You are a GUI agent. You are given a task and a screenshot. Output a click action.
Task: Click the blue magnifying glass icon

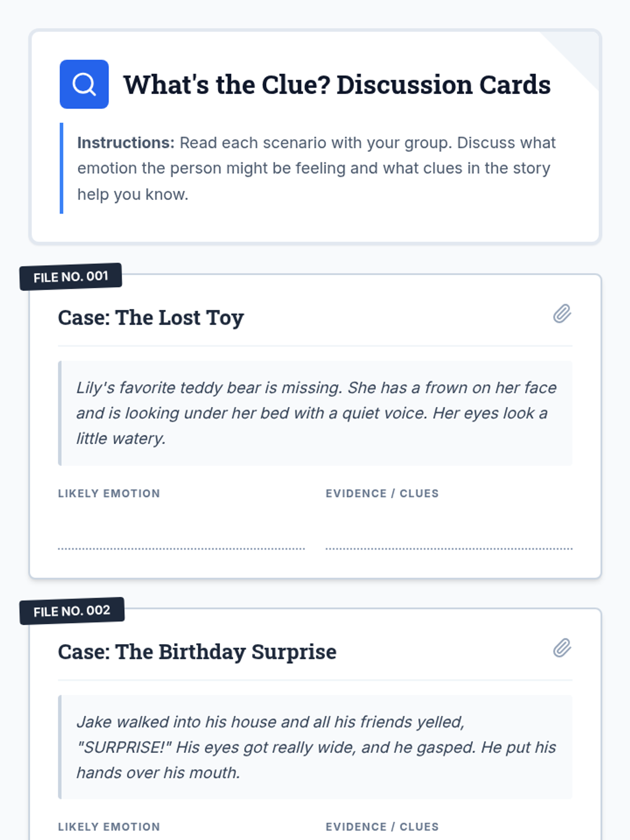pyautogui.click(x=84, y=84)
